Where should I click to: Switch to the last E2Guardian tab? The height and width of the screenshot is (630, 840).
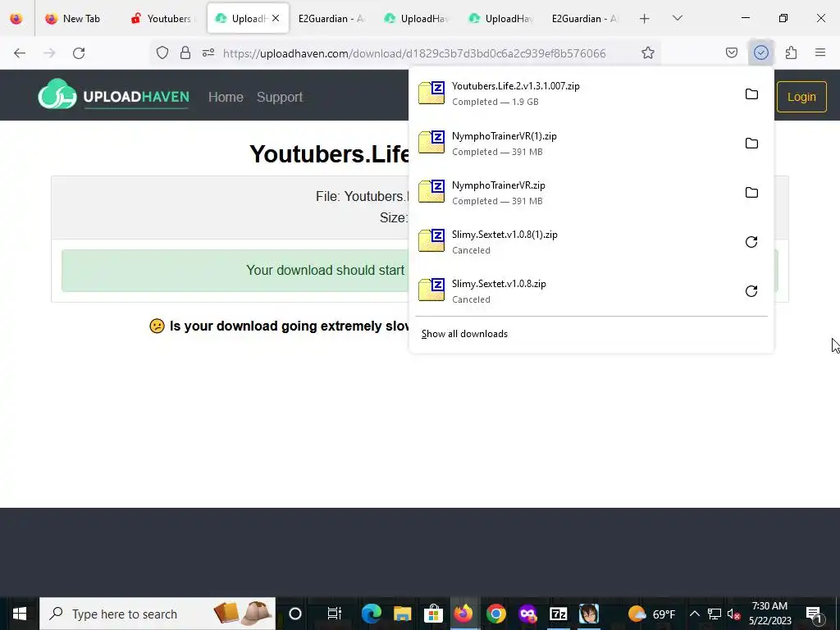tap(585, 18)
